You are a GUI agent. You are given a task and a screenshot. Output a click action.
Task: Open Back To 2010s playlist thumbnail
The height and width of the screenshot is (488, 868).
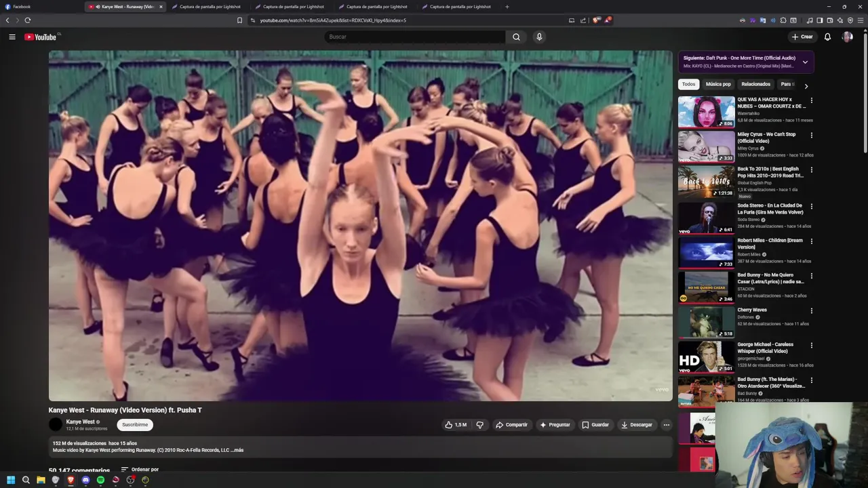(x=706, y=182)
